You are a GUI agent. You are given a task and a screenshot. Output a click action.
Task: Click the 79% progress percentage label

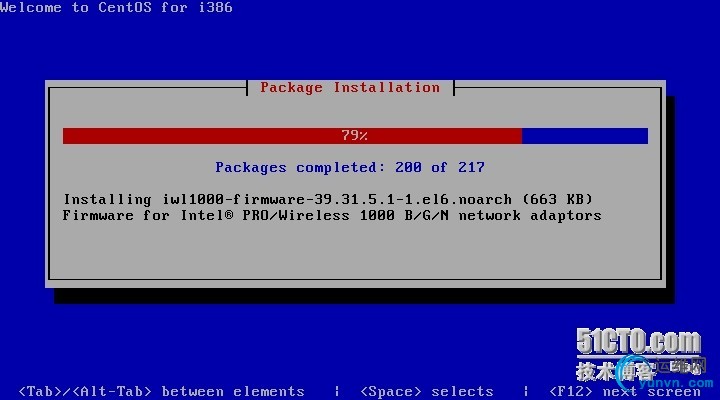(x=354, y=135)
